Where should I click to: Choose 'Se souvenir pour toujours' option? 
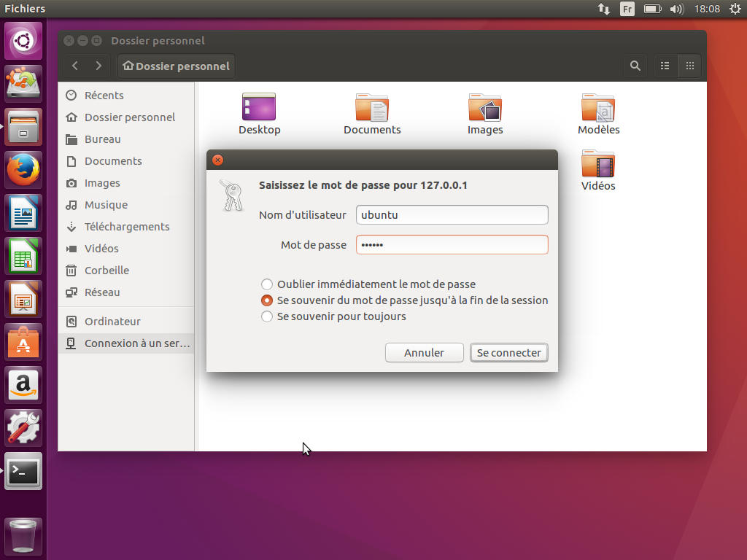(267, 316)
